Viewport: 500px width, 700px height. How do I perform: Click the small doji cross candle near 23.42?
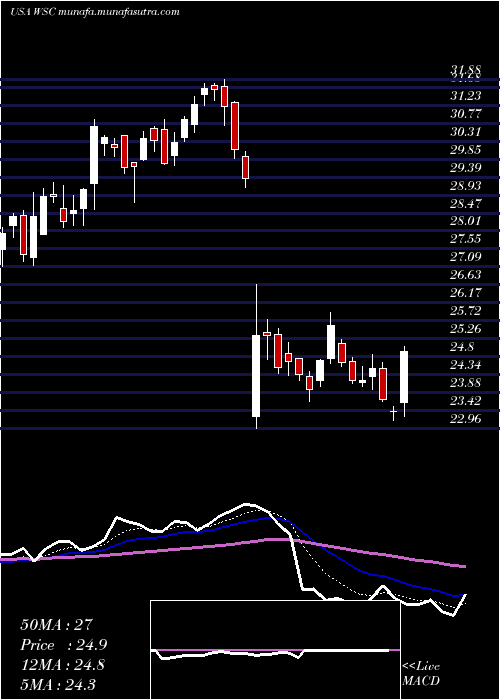pos(393,411)
